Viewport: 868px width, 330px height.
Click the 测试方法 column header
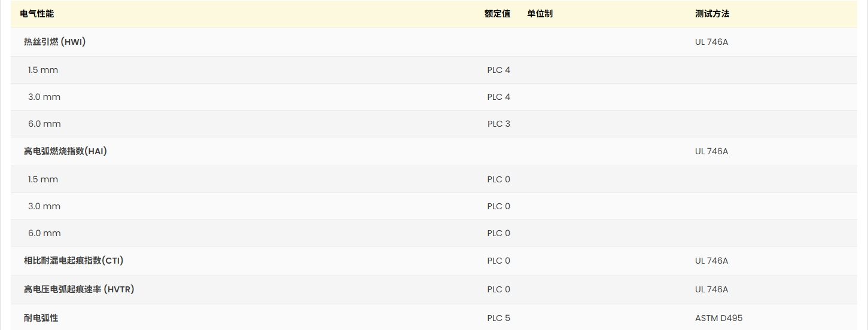click(712, 14)
